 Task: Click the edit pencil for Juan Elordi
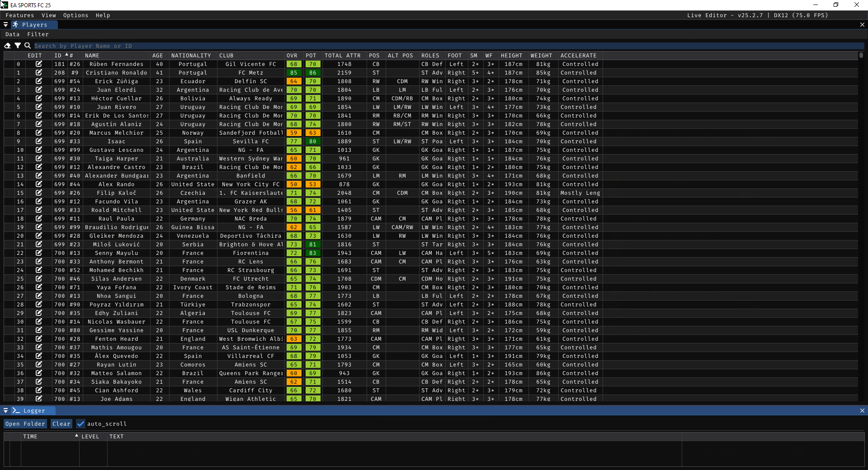coord(39,90)
